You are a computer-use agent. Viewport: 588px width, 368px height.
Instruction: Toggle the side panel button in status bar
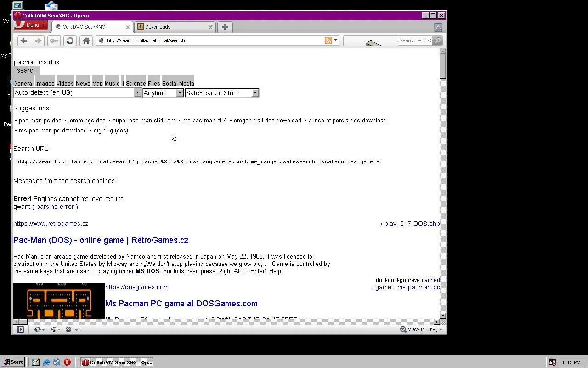point(20,329)
